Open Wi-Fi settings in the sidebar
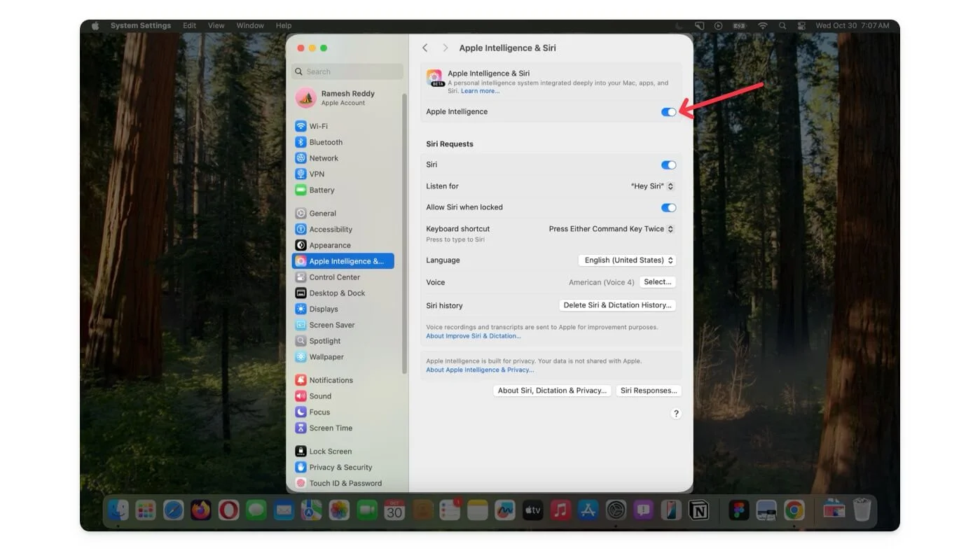The height and width of the screenshot is (551, 980). tap(343, 126)
